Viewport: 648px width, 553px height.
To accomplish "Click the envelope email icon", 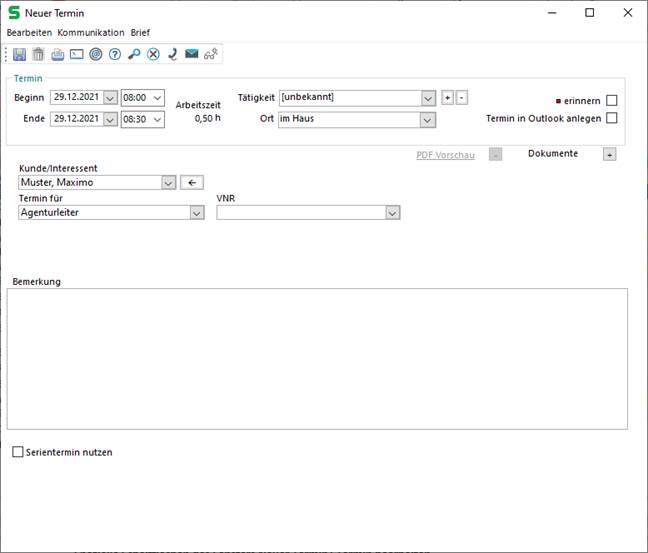I will (191, 54).
